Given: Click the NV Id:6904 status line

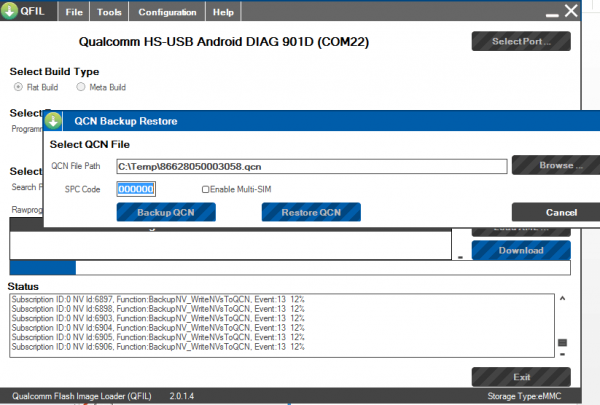Looking at the screenshot, I should point(158,328).
